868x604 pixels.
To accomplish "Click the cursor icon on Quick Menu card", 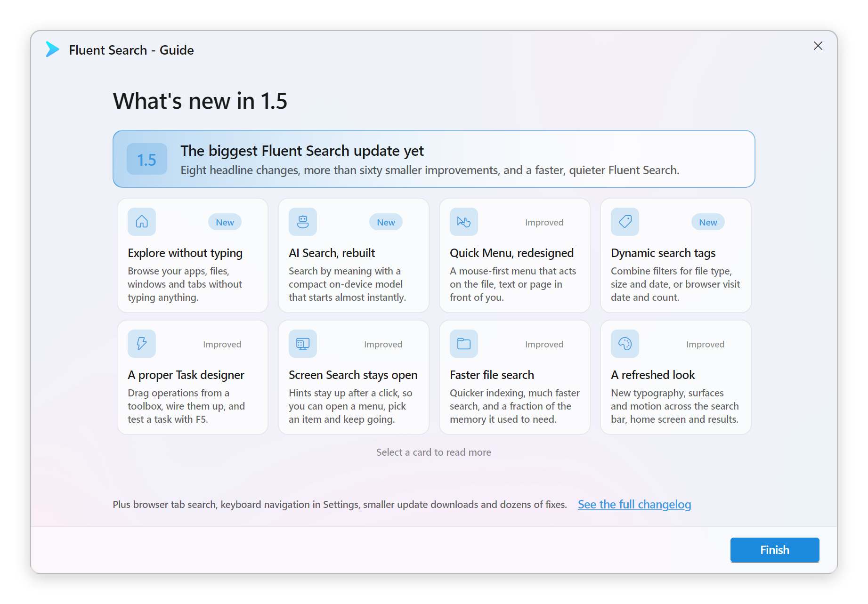I will [464, 222].
